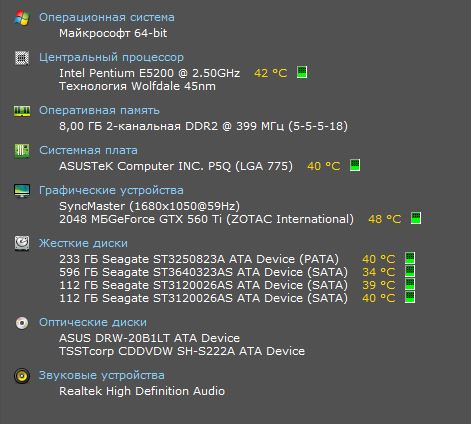Open the Центральный процессор section link
Image resolution: width=471 pixels, height=424 pixels.
111,57
